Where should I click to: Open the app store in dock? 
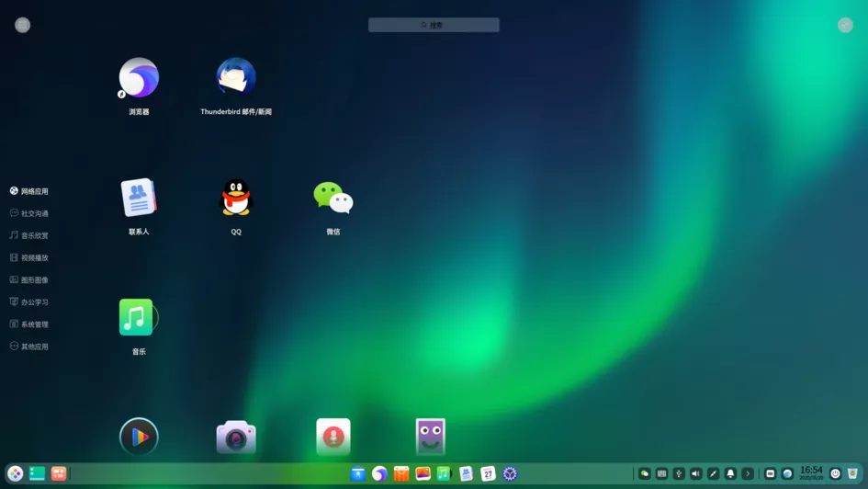(401, 474)
